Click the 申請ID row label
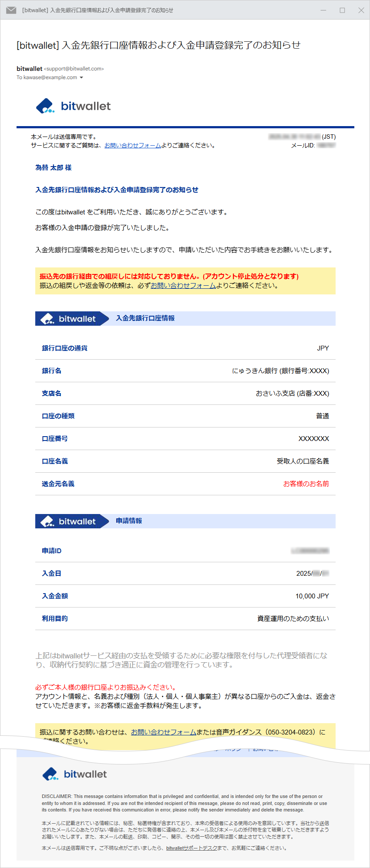370x868 pixels. click(x=51, y=551)
